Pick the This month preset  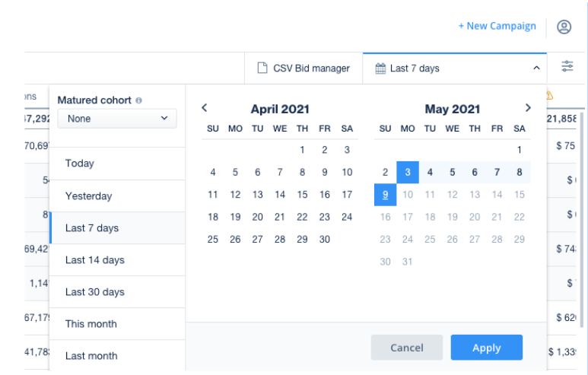(x=91, y=324)
